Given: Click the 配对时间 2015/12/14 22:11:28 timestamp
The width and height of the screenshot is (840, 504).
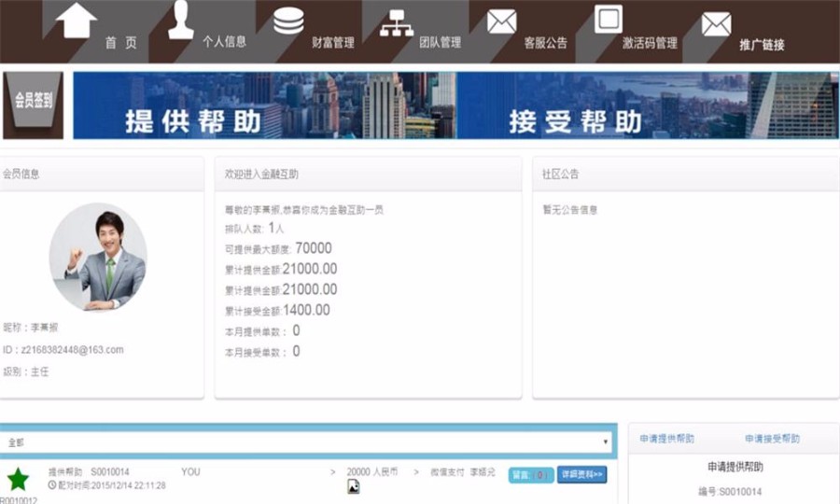Looking at the screenshot, I should tap(111, 485).
